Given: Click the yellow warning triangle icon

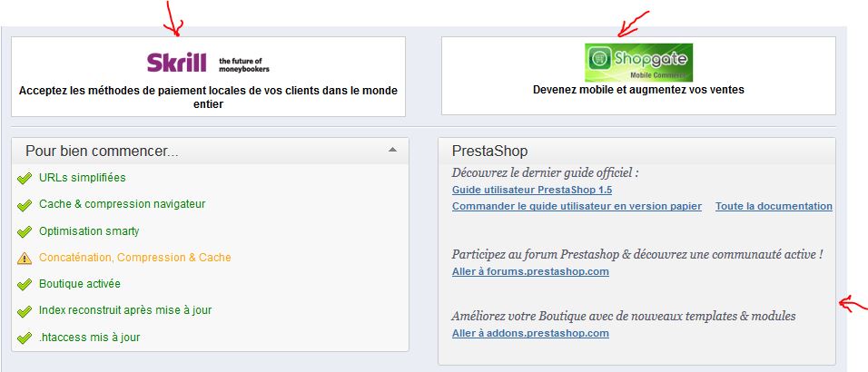Looking at the screenshot, I should [x=25, y=258].
